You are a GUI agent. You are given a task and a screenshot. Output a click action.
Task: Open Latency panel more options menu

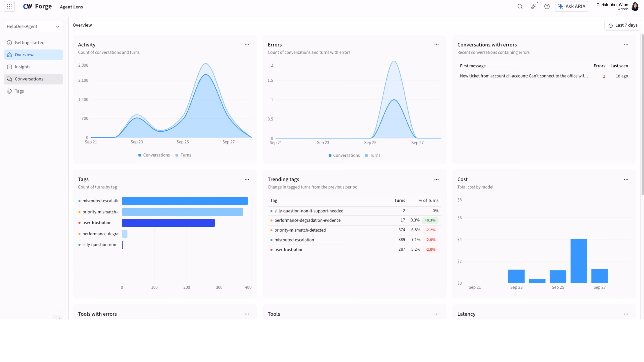click(626, 314)
